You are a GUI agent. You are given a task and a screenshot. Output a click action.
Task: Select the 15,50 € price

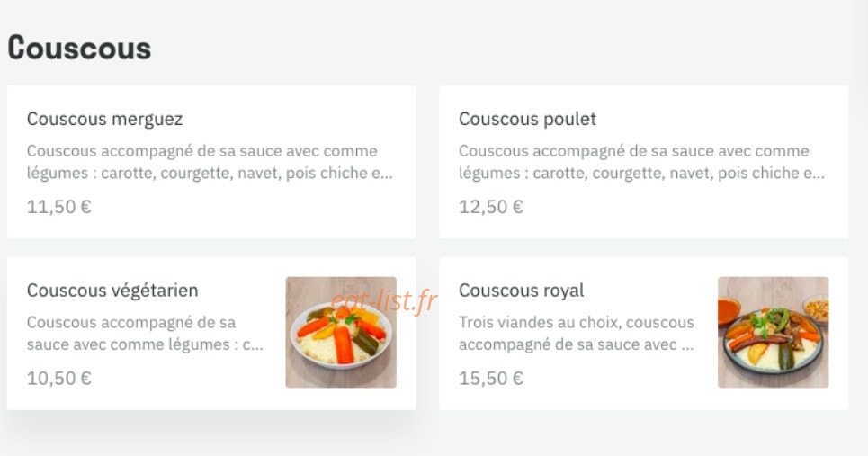(x=491, y=379)
